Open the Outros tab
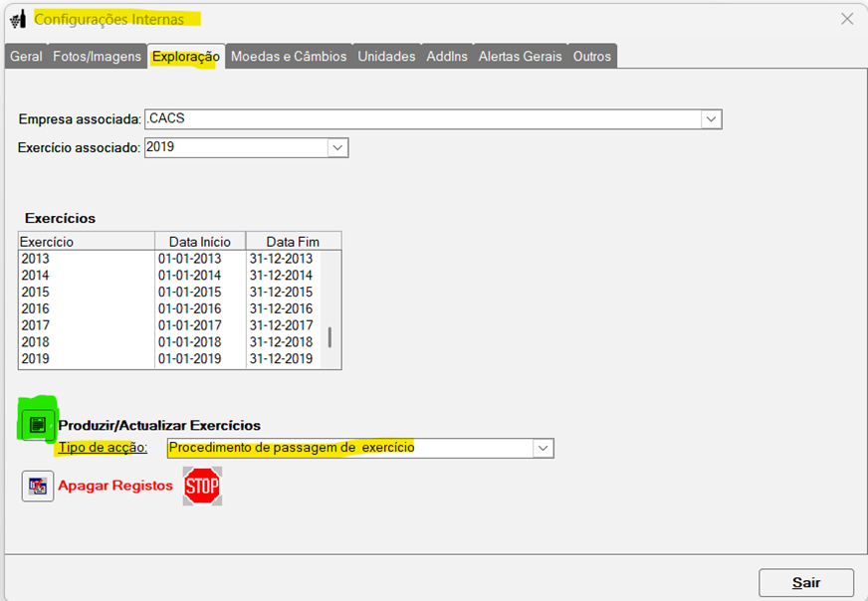868x601 pixels. 591,57
